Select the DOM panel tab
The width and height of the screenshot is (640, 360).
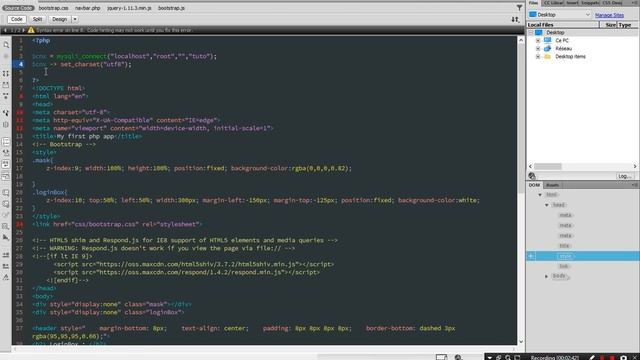[534, 185]
